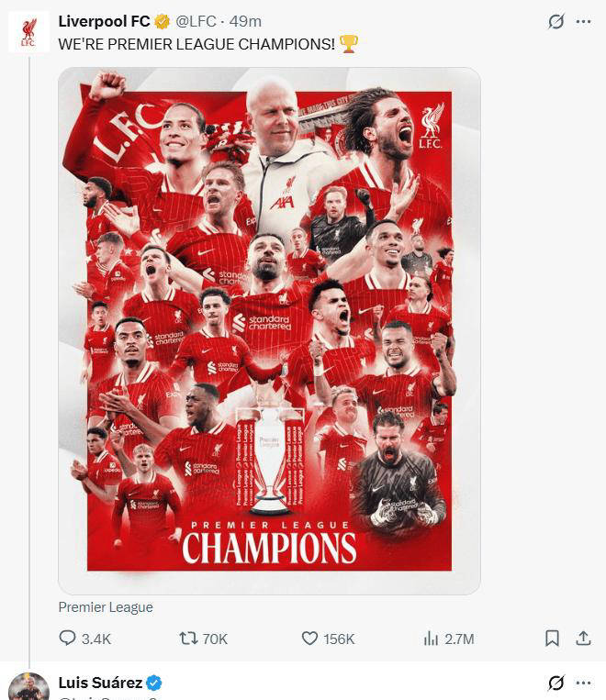The height and width of the screenshot is (700, 606).
Task: Share the Liverpool FC tweet
Action: 583,639
